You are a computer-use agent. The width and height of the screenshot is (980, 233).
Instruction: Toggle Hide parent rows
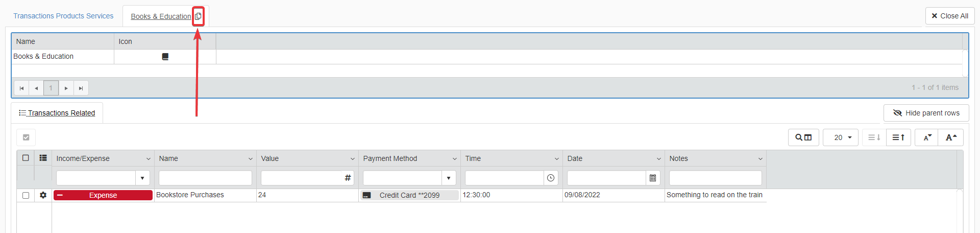tap(926, 113)
